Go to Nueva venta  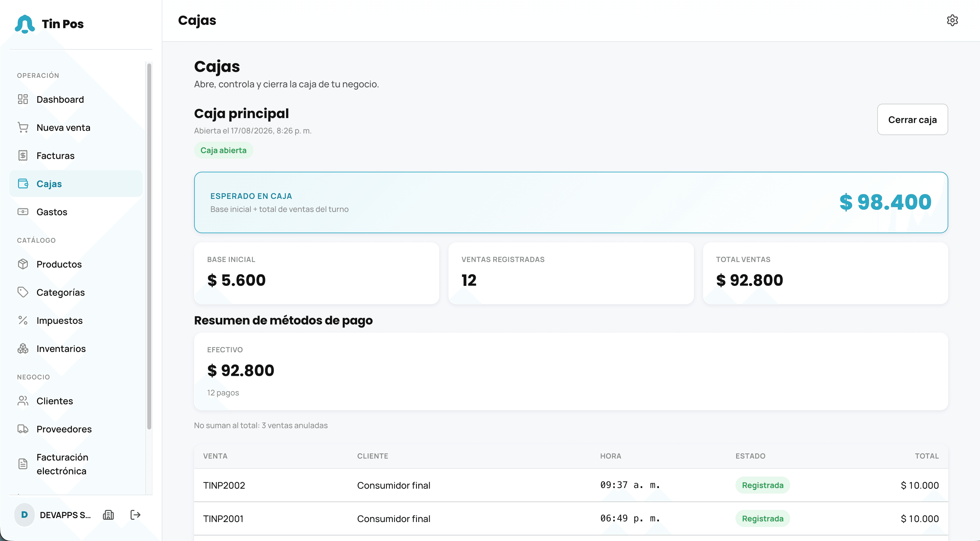pyautogui.click(x=76, y=127)
